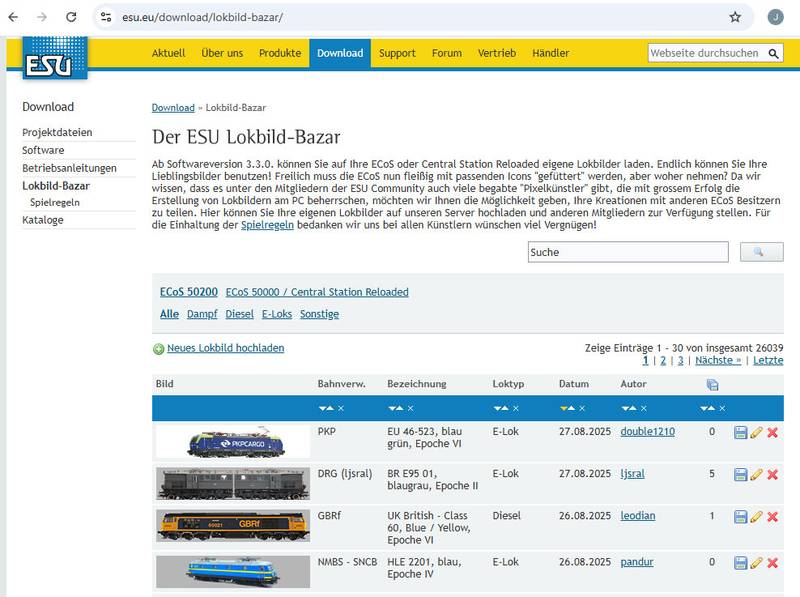Click Neues Lokbild hochladen

[x=226, y=348]
